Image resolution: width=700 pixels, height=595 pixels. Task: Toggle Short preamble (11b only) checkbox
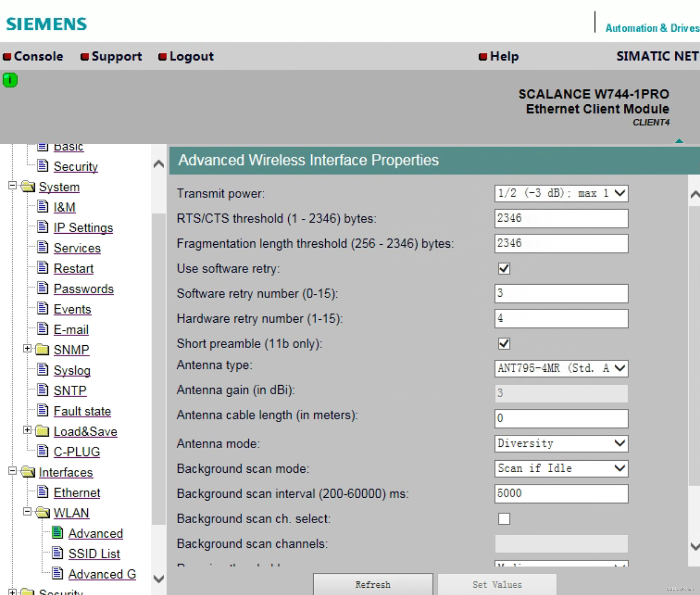tap(504, 344)
